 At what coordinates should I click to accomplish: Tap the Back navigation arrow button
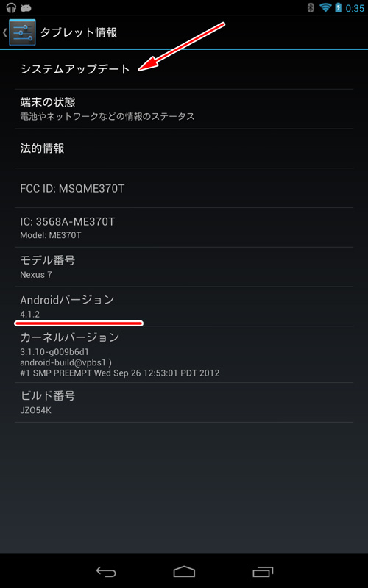pos(106,571)
